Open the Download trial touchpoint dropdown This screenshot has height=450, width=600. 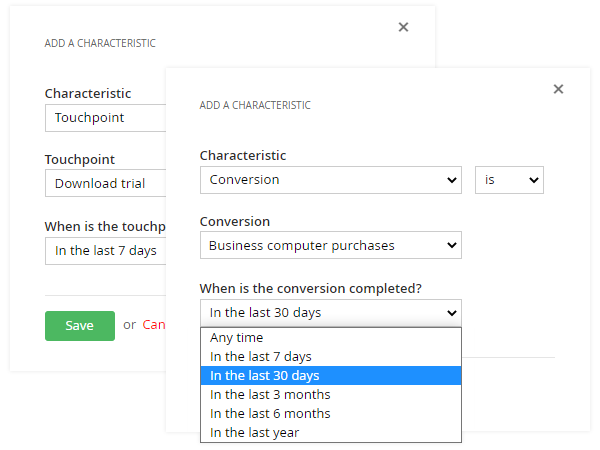pos(104,184)
